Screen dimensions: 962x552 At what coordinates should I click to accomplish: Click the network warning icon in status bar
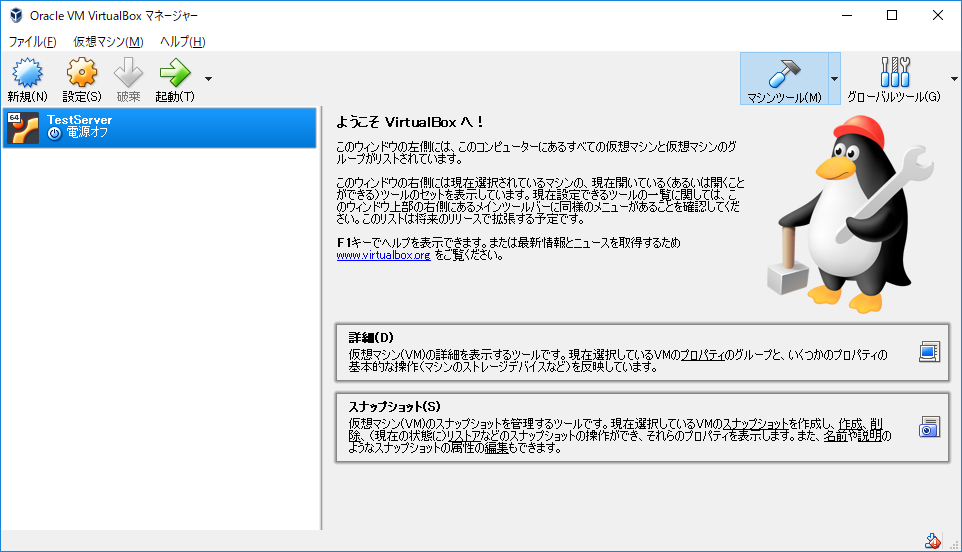(933, 541)
